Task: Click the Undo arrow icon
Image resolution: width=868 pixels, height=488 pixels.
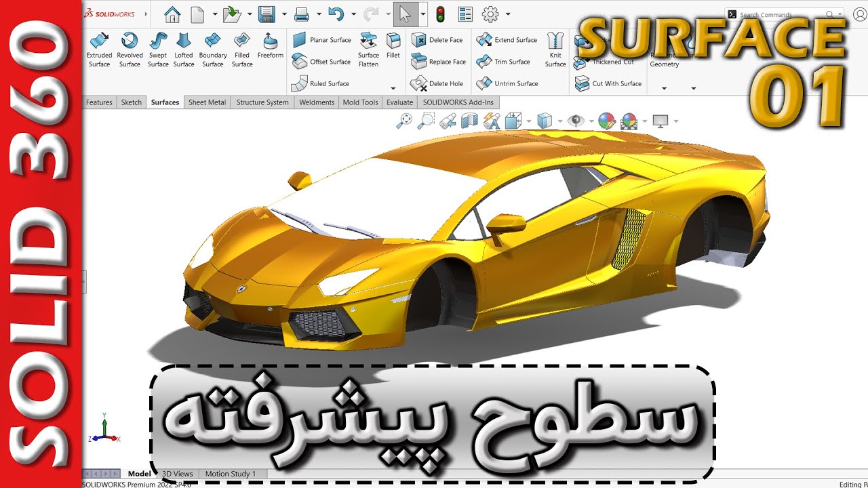Action: (x=336, y=14)
